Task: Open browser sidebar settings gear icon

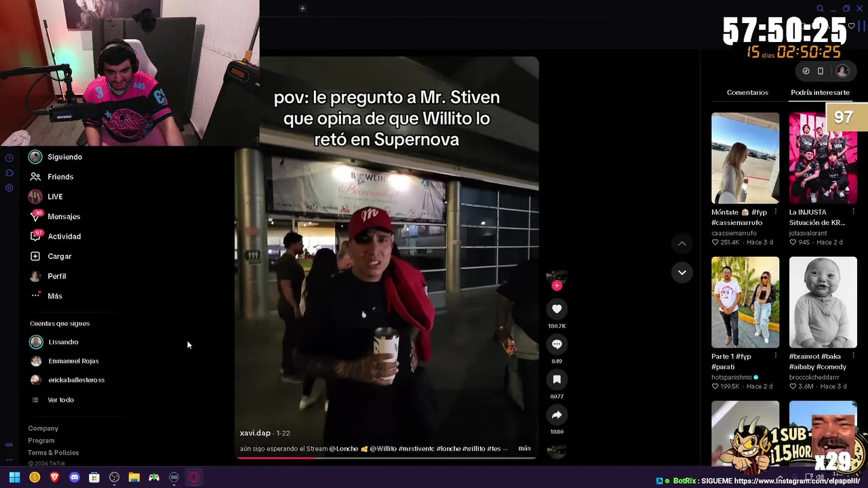Action: tap(9, 188)
